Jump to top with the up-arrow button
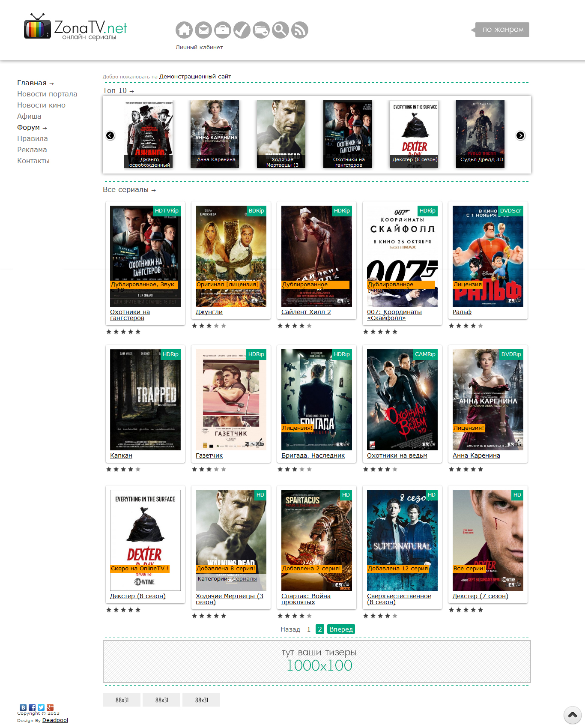 [573, 715]
